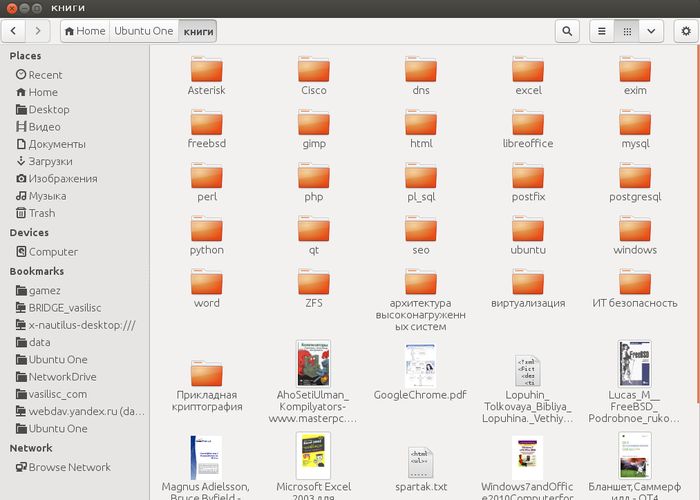The width and height of the screenshot is (700, 500).
Task: Select the word folder icon
Action: pos(206,282)
